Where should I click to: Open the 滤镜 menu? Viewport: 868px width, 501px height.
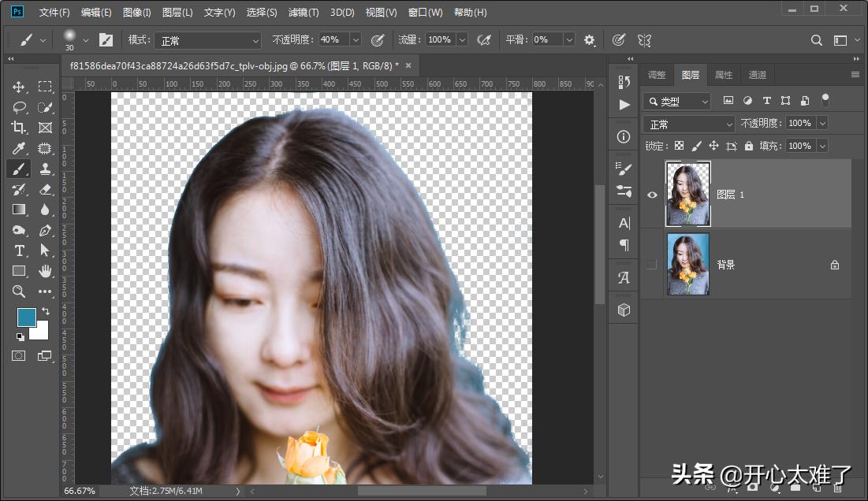pos(304,12)
